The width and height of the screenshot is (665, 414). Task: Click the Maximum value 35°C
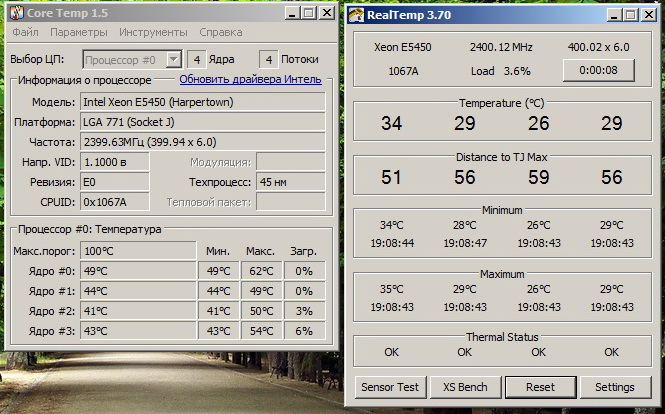[x=391, y=289]
